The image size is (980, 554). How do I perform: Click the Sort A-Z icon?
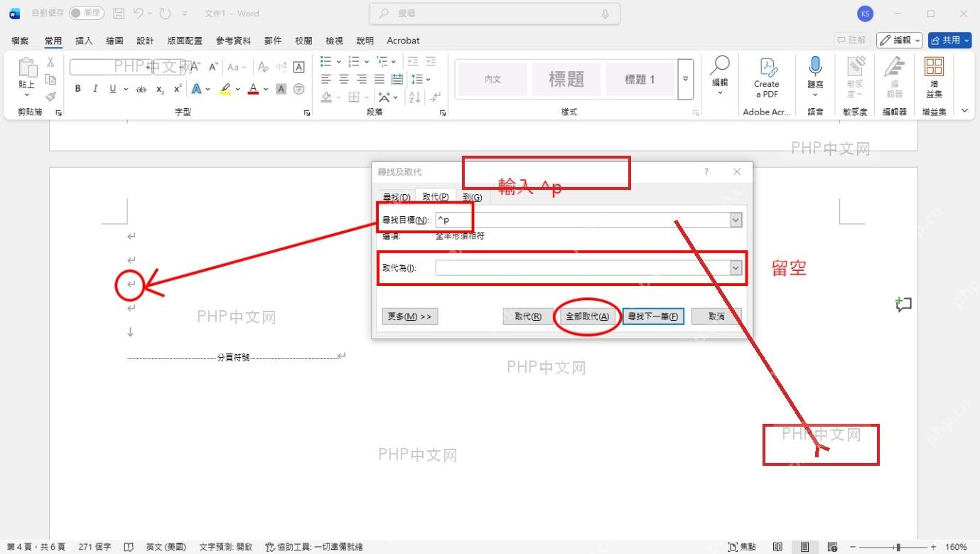tap(416, 97)
